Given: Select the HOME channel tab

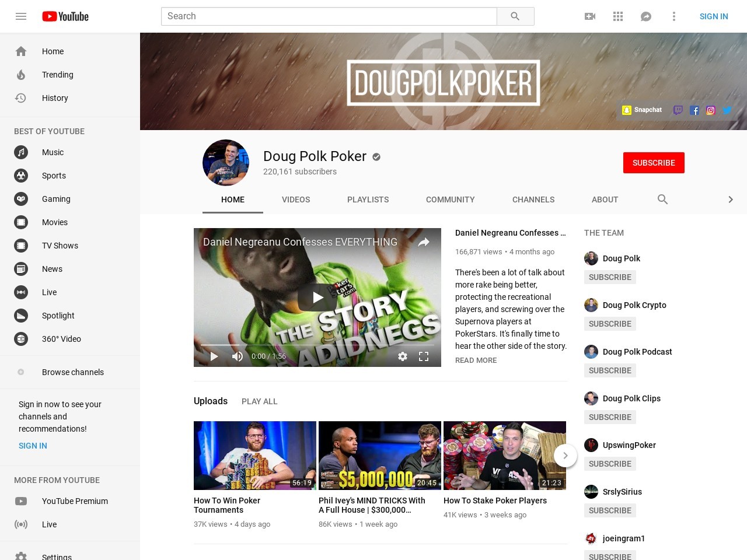Looking at the screenshot, I should click(233, 199).
